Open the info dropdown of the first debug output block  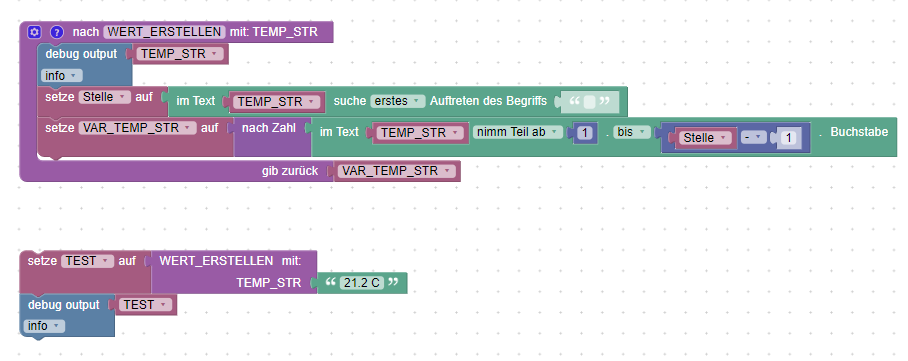pos(62,76)
